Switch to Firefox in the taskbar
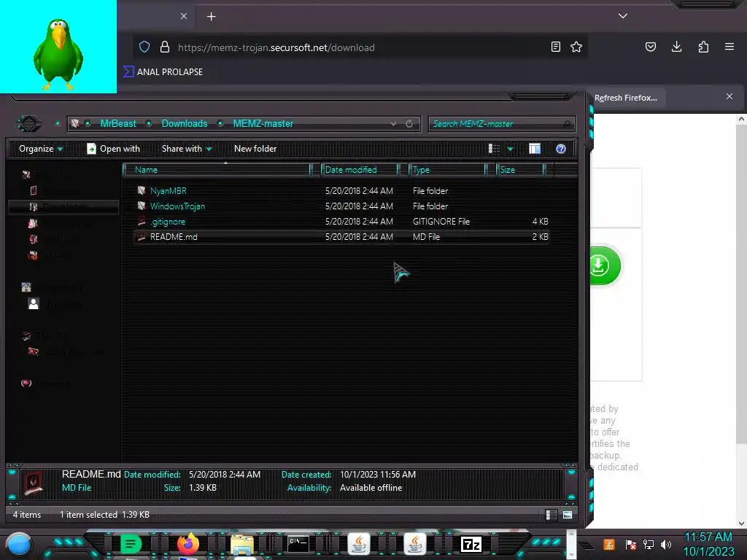The height and width of the screenshot is (560, 747). [187, 544]
